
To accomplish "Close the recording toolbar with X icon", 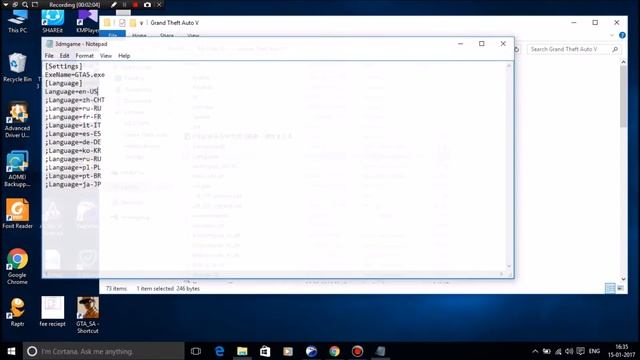I will pyautogui.click(x=160, y=4).
